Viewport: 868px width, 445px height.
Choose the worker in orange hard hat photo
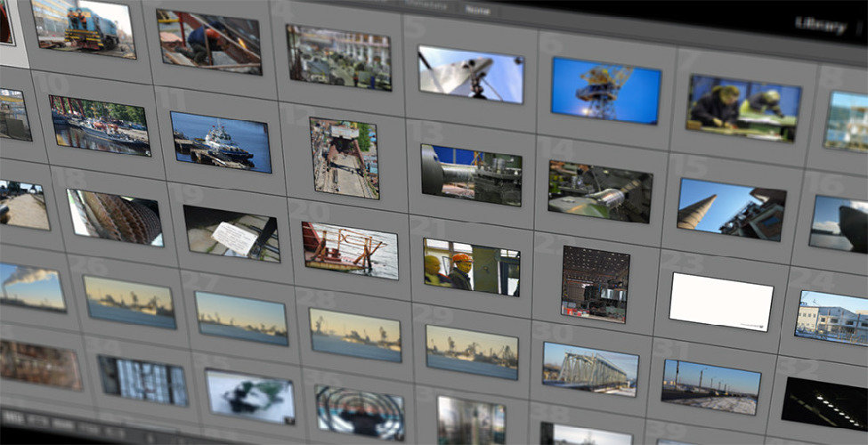click(471, 265)
